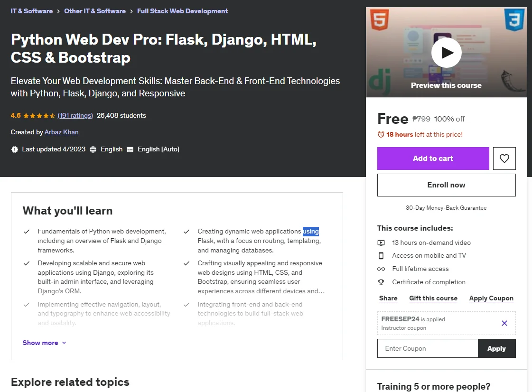
Task: Open Other IT & Software breadcrumb
Action: [x=94, y=11]
